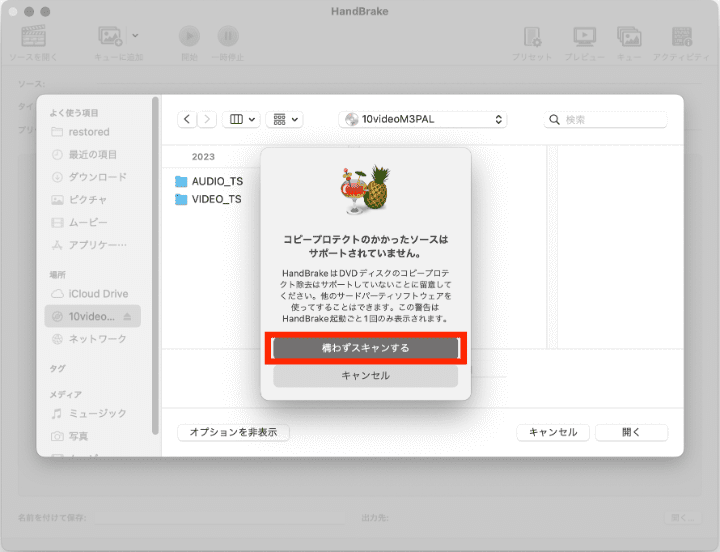
Task: Cancel the copy-protection warning dialog
Action: [366, 376]
